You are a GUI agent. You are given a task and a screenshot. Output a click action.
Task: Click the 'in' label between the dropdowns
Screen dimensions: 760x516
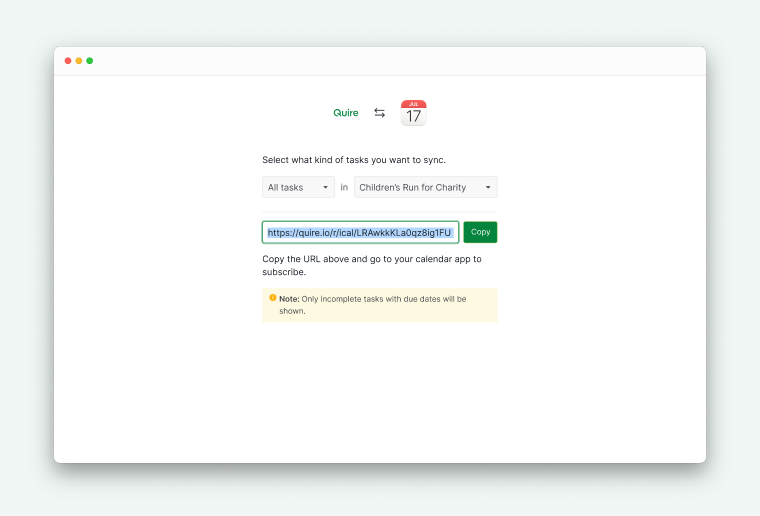click(x=344, y=187)
